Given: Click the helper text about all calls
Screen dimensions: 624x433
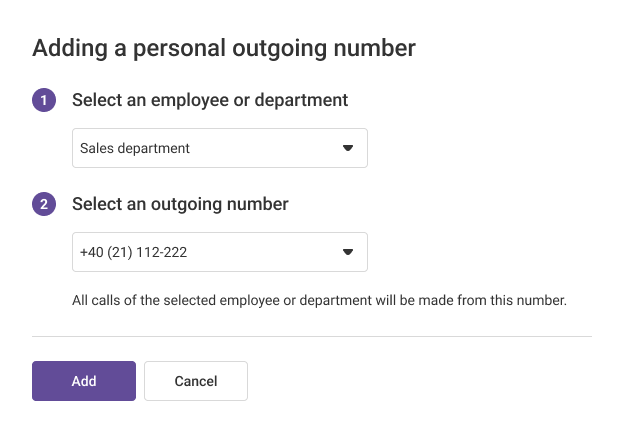Looking at the screenshot, I should 320,299.
